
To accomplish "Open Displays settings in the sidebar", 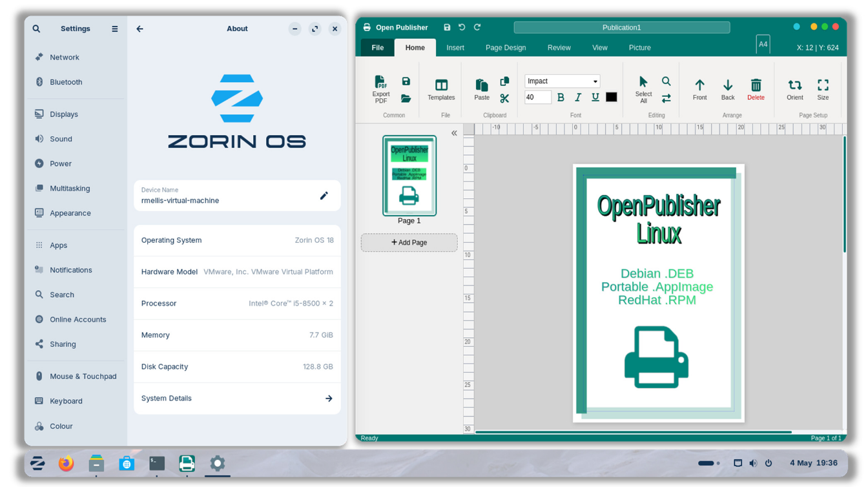I will click(76, 114).
